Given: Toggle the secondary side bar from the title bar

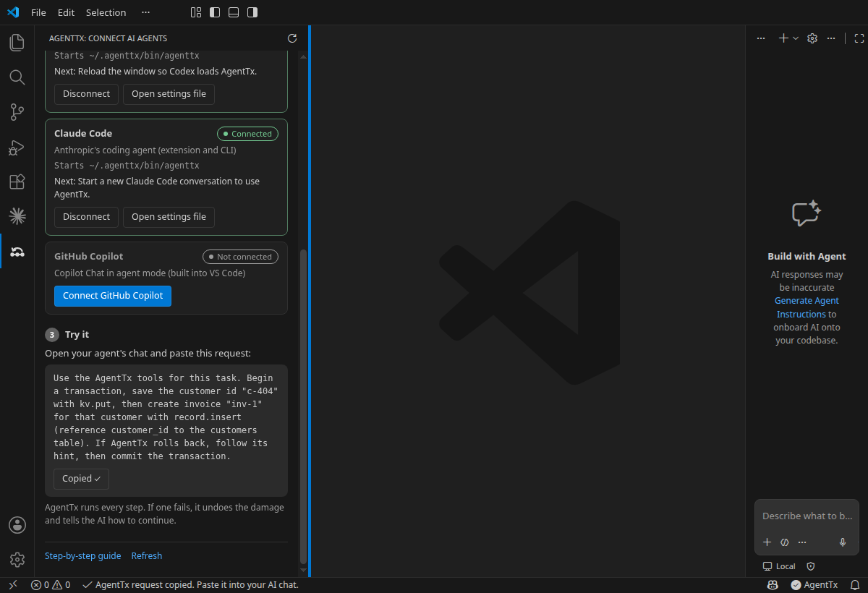Looking at the screenshot, I should click(x=252, y=12).
